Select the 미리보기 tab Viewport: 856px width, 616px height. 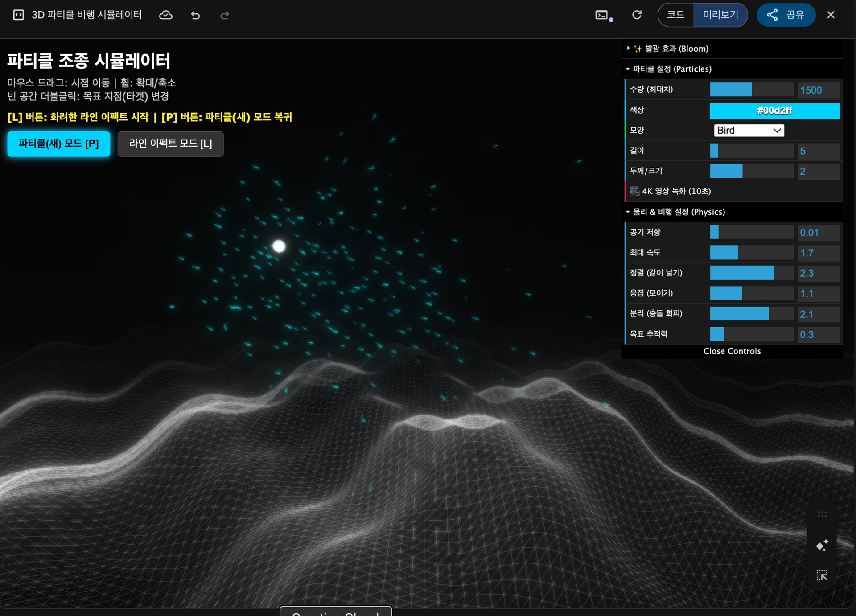[720, 15]
